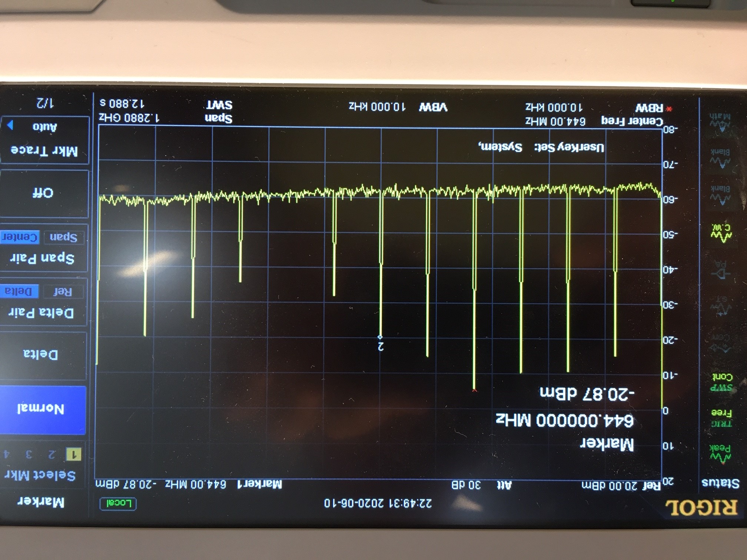Click the SWP Cont status indicator
The image size is (747, 560).
721,382
